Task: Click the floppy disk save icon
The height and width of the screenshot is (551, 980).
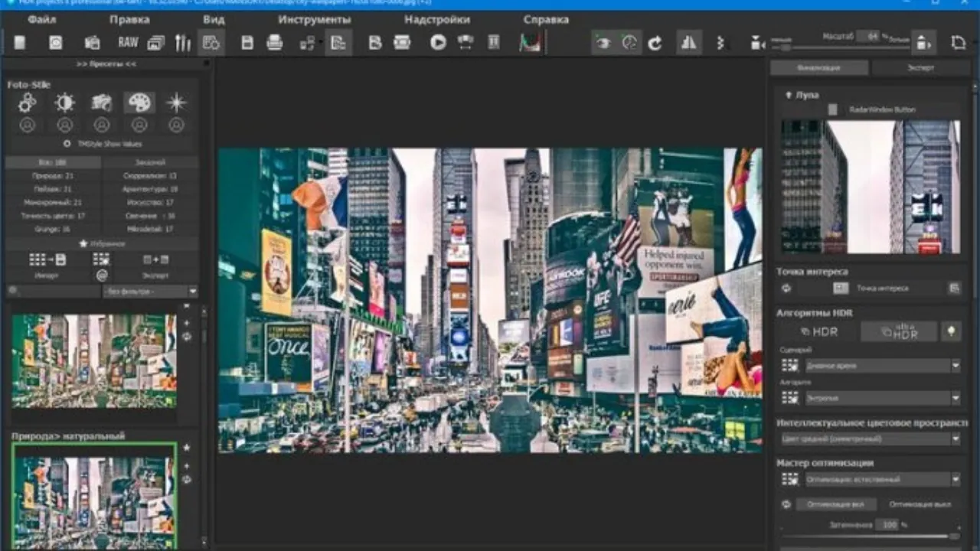Action: pyautogui.click(x=247, y=43)
